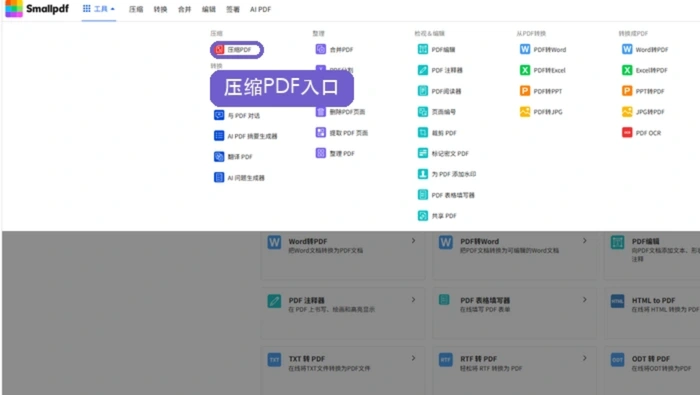Open the AI PDF menu in top navigation
700x395 pixels.
tap(260, 9)
